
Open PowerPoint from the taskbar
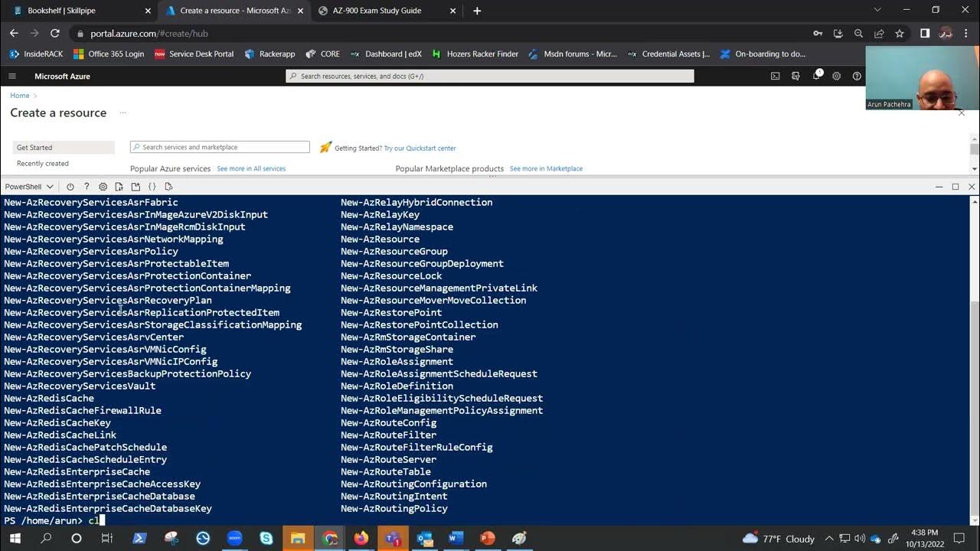pos(488,539)
